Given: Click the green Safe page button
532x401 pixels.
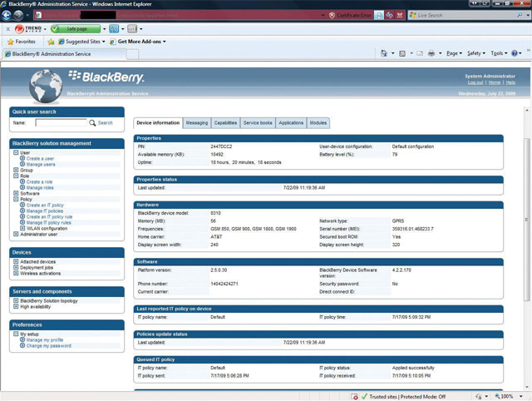Looking at the screenshot, I should pos(76,29).
